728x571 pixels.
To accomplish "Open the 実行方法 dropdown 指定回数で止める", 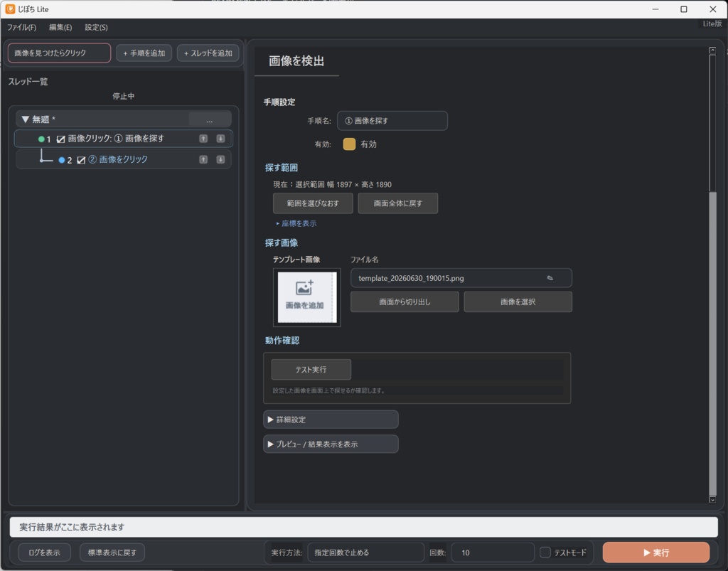I will pyautogui.click(x=365, y=553).
